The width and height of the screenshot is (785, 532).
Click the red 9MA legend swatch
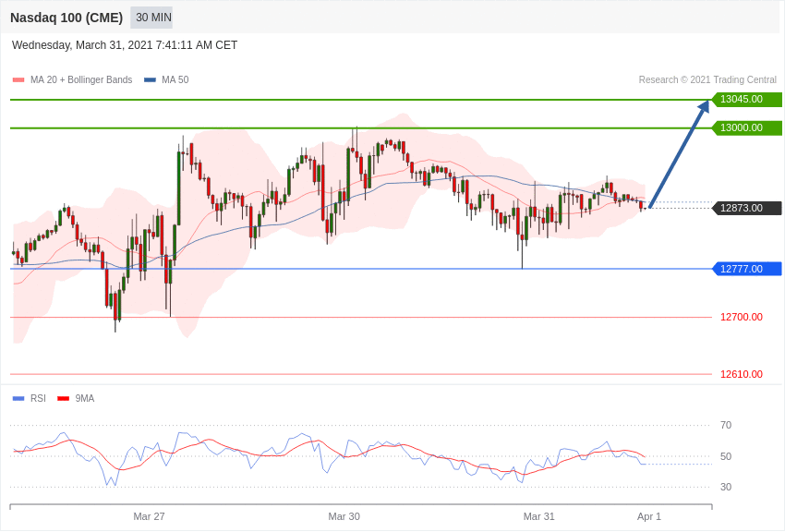point(64,398)
